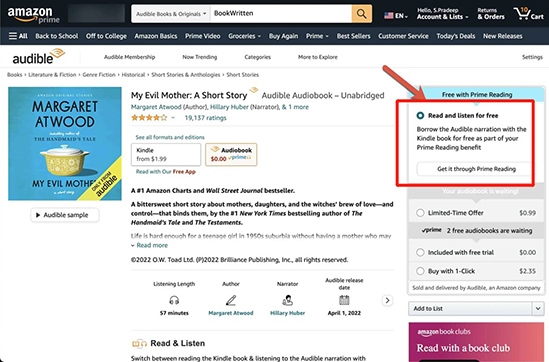Expand Account & Lists menu
Screen dimensions: 549x362
pos(443,14)
